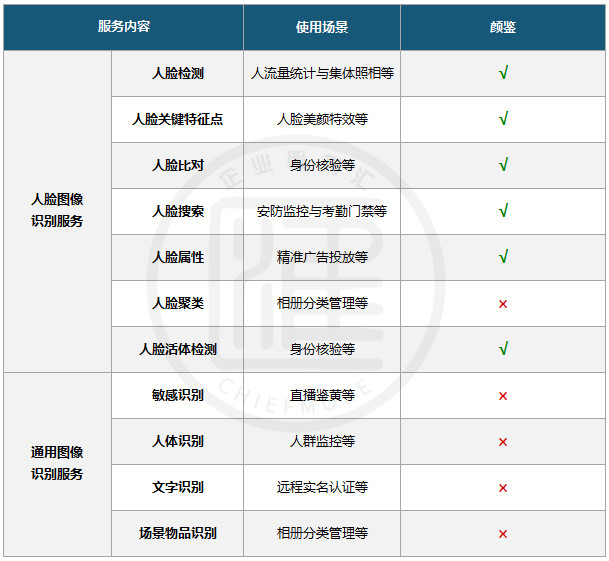Select the 通用图像识别服务 category cell

pos(57,464)
